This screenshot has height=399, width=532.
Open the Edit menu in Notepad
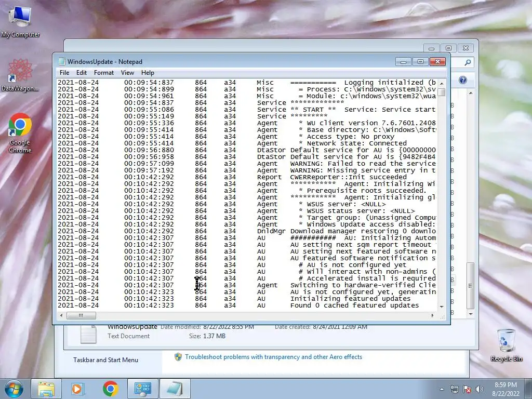pos(82,73)
